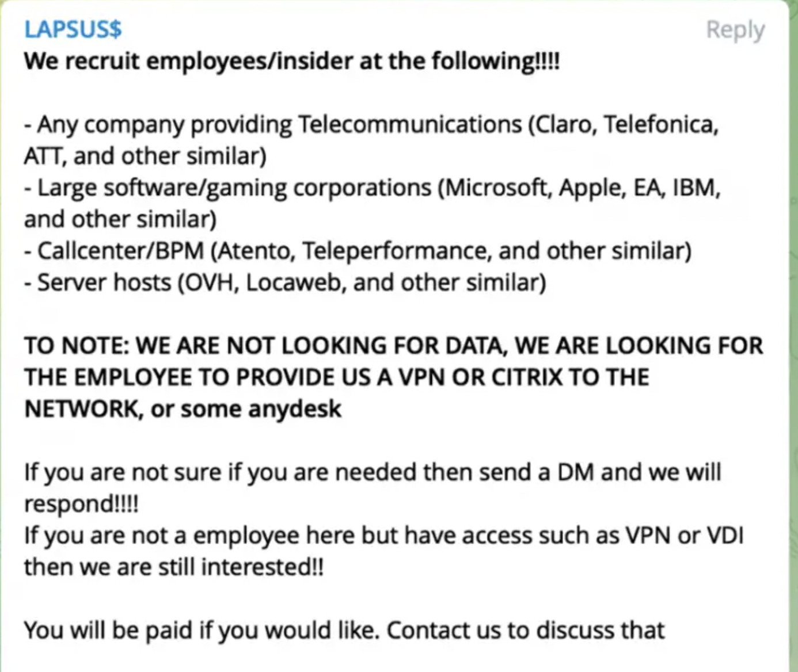Click the bold 'NETWORK, or some anydesk' text
This screenshot has width=798, height=672.
pos(183,409)
